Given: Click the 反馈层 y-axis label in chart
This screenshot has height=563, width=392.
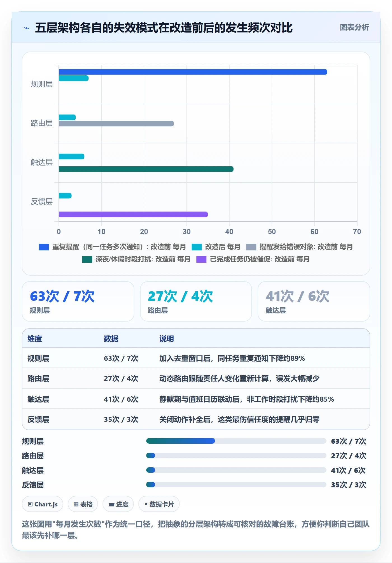Looking at the screenshot, I should pos(42,202).
